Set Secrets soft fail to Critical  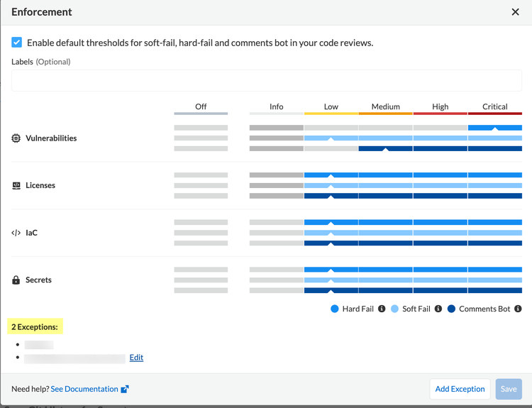[x=495, y=280]
